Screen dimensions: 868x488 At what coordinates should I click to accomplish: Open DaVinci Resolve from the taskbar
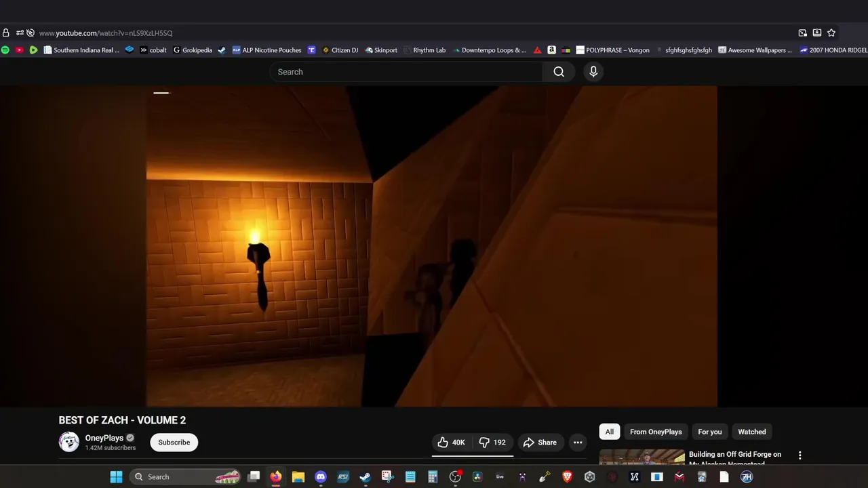[x=477, y=477]
